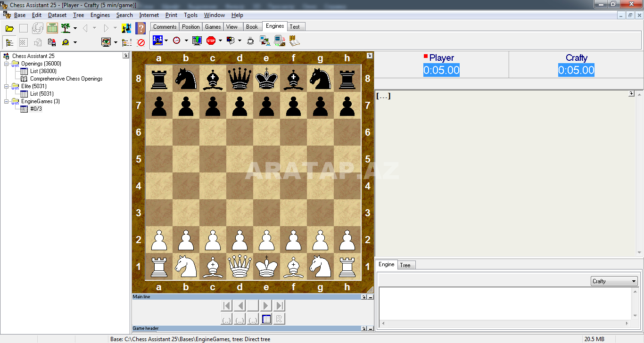Select List (36000) under Openings
644x343 pixels.
[x=43, y=71]
